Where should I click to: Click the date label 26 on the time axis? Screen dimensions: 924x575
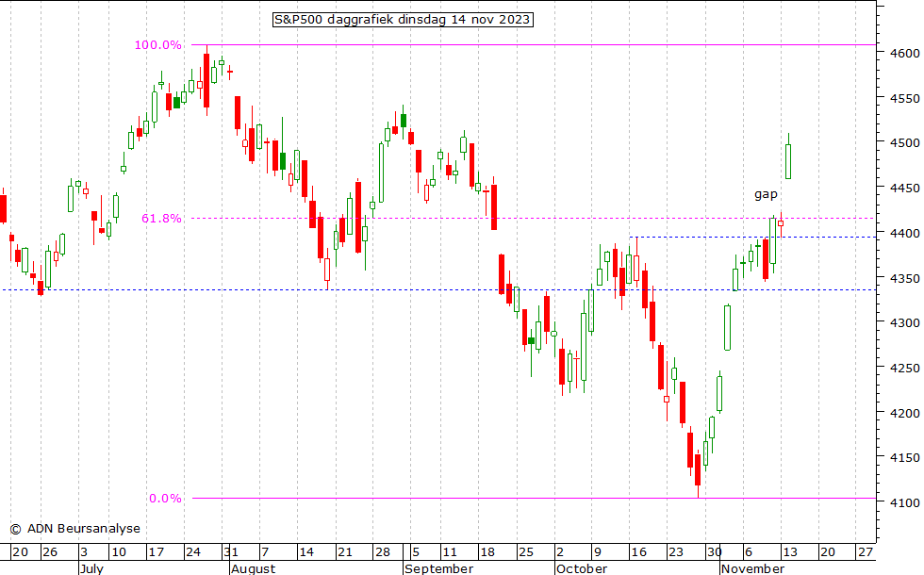[51, 551]
